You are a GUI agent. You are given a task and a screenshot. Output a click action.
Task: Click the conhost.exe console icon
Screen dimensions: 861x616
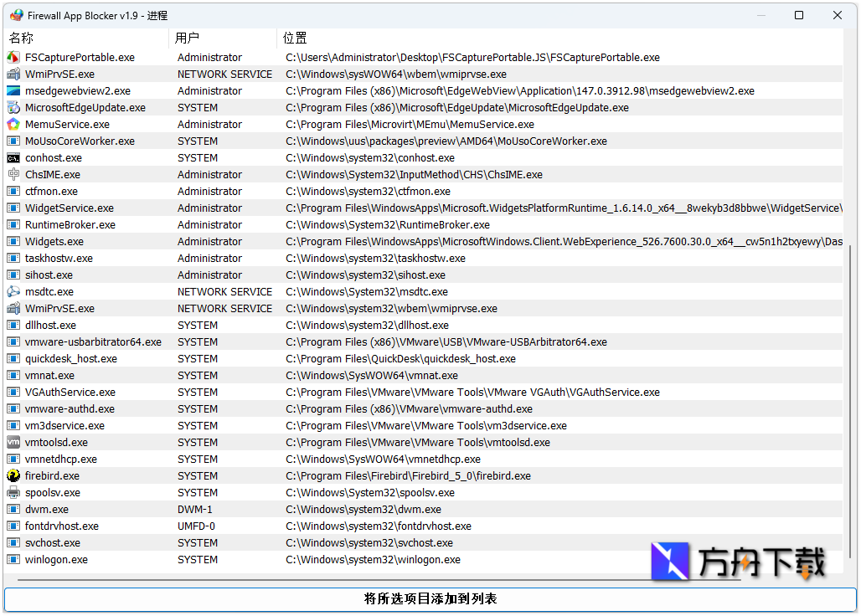[13, 158]
